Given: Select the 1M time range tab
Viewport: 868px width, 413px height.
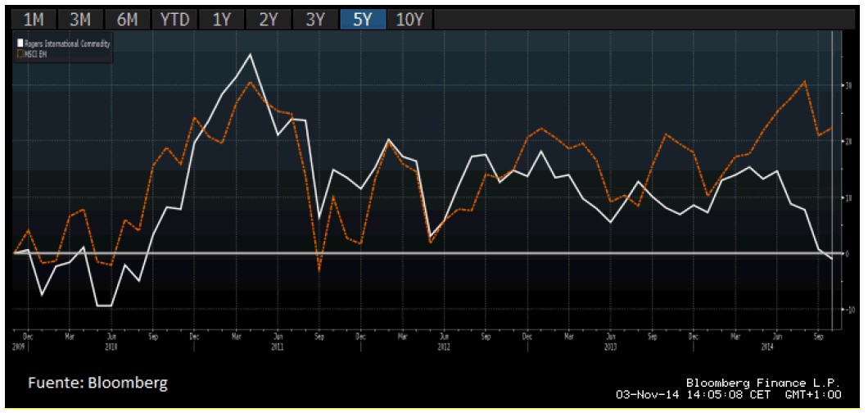Looking at the screenshot, I should click(x=34, y=20).
